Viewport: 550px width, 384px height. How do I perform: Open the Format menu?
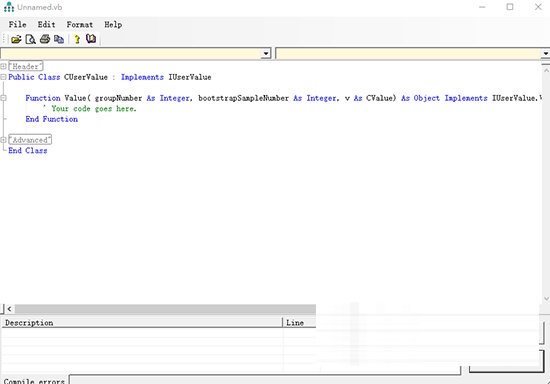[x=80, y=25]
